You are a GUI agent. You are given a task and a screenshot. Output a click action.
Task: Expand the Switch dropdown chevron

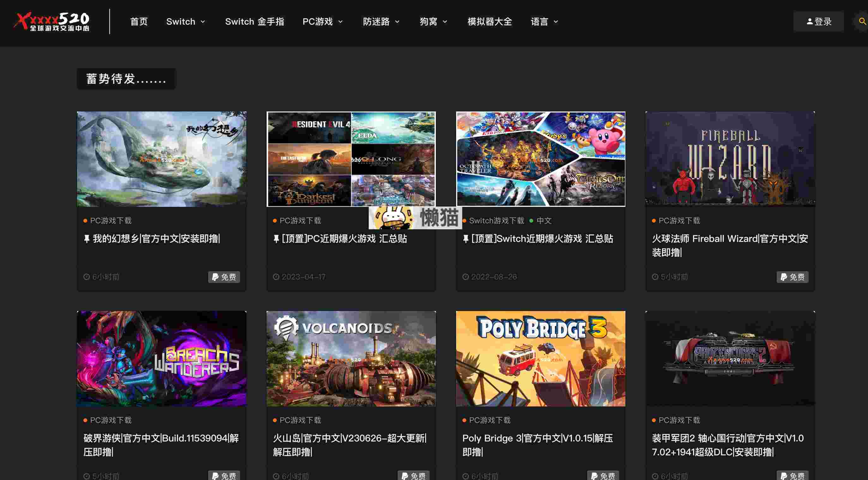coord(203,22)
